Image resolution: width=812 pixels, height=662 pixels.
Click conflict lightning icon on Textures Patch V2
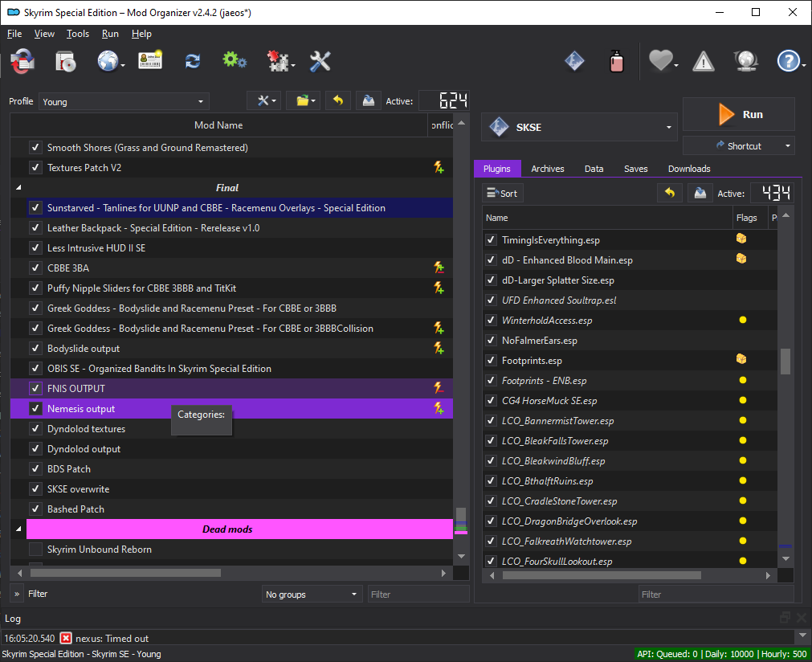click(x=439, y=167)
